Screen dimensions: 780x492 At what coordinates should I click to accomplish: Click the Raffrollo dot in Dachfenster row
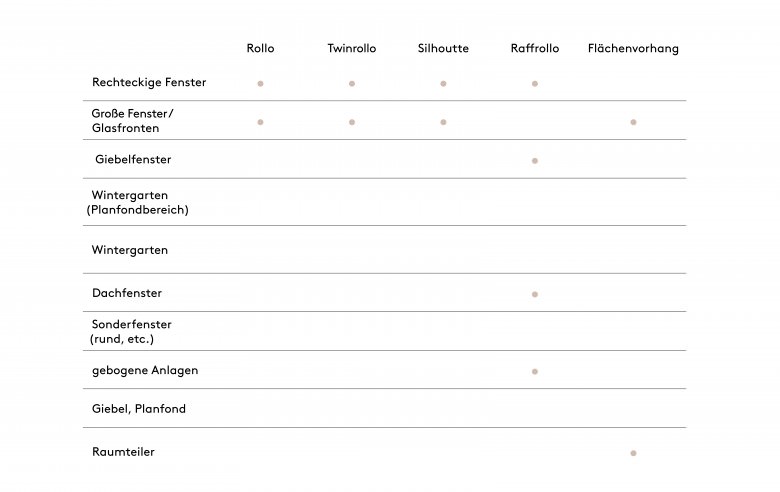(x=535, y=295)
